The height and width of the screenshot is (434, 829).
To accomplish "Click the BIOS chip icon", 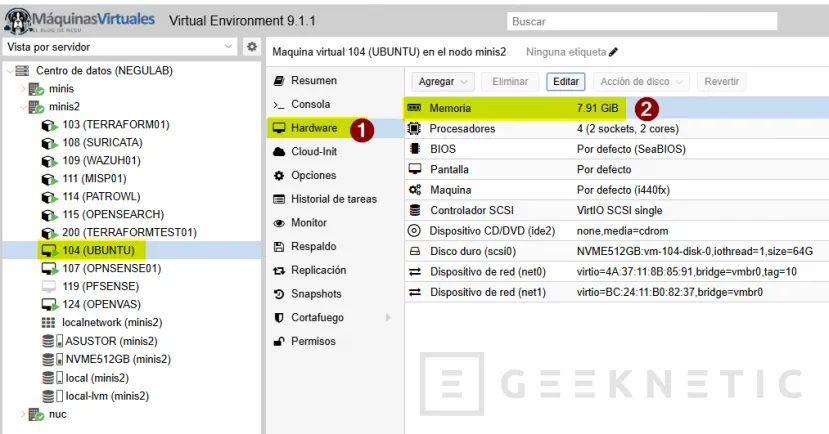I will point(415,149).
